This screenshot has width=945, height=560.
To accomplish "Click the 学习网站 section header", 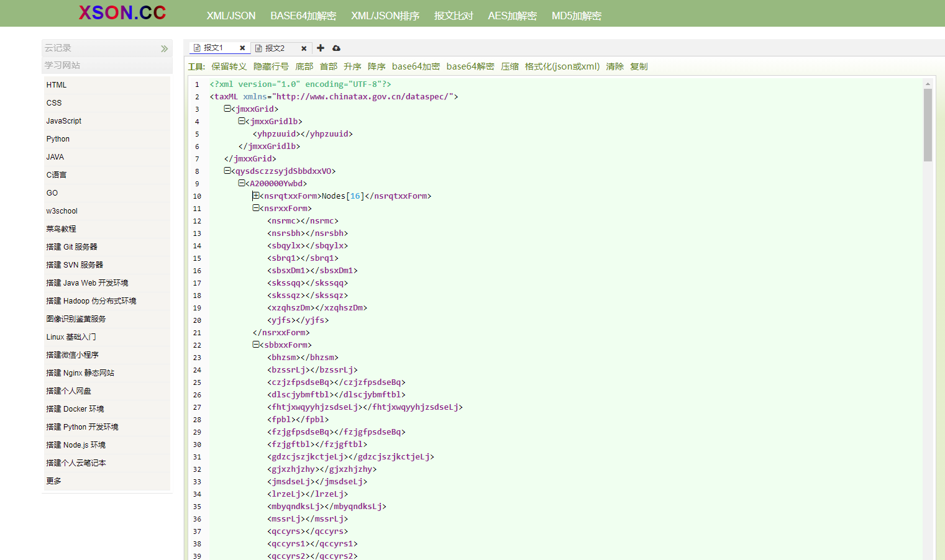I will tap(107, 65).
